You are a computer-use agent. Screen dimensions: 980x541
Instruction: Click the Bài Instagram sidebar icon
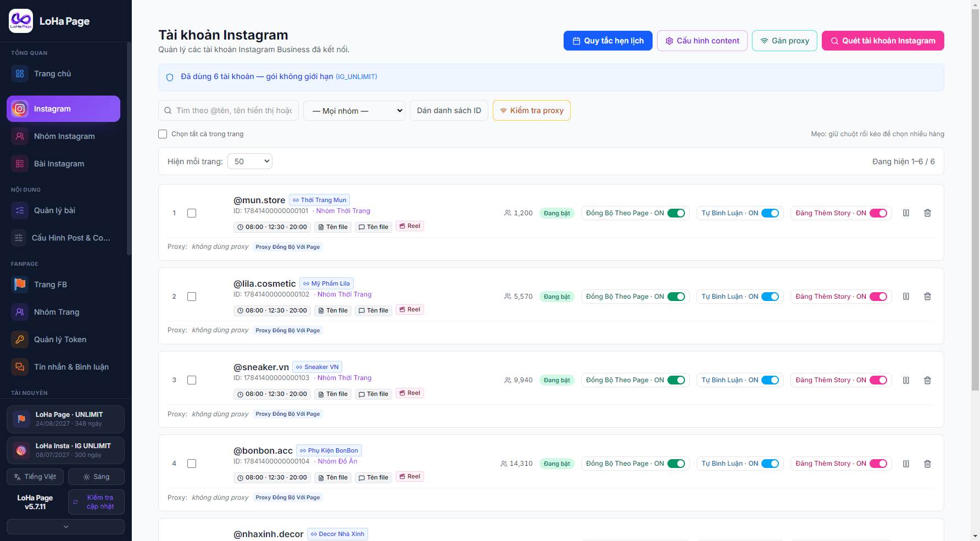tap(20, 164)
